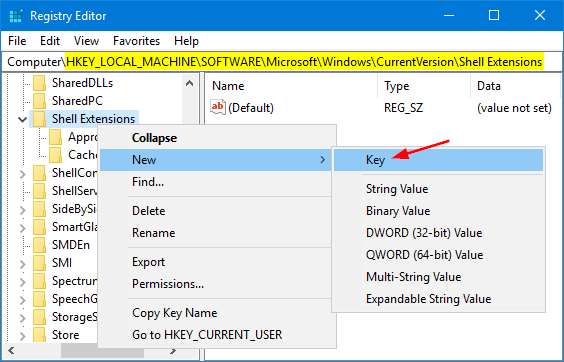The width and height of the screenshot is (564, 362).
Task: Click the SmartGlass folder icon
Action: coord(40,227)
